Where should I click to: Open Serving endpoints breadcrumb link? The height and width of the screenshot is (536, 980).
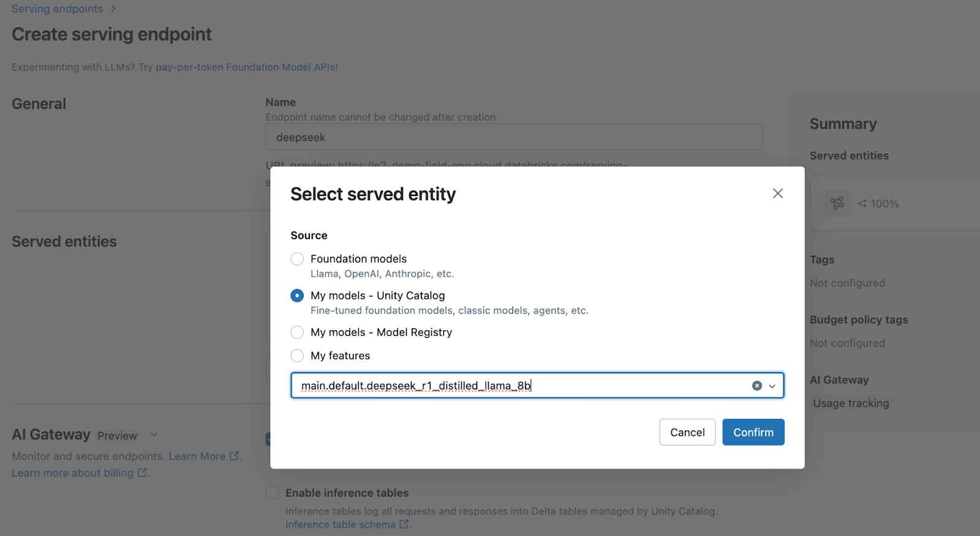click(x=57, y=9)
